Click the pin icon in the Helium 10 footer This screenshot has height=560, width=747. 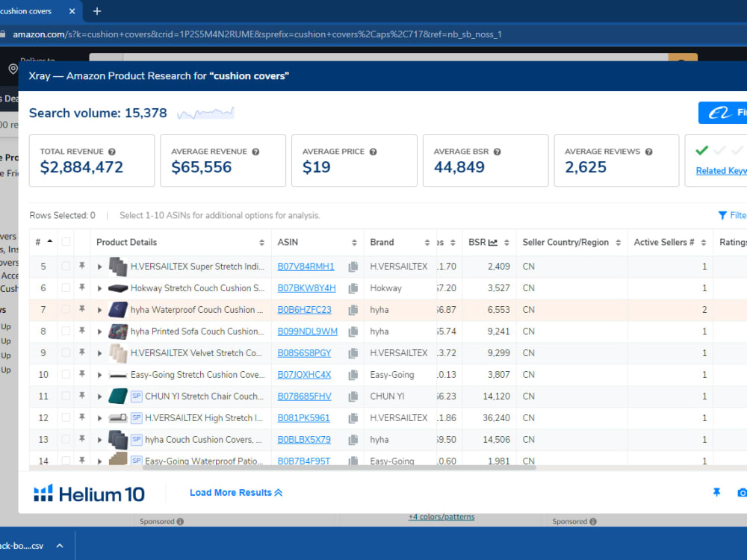coord(716,492)
